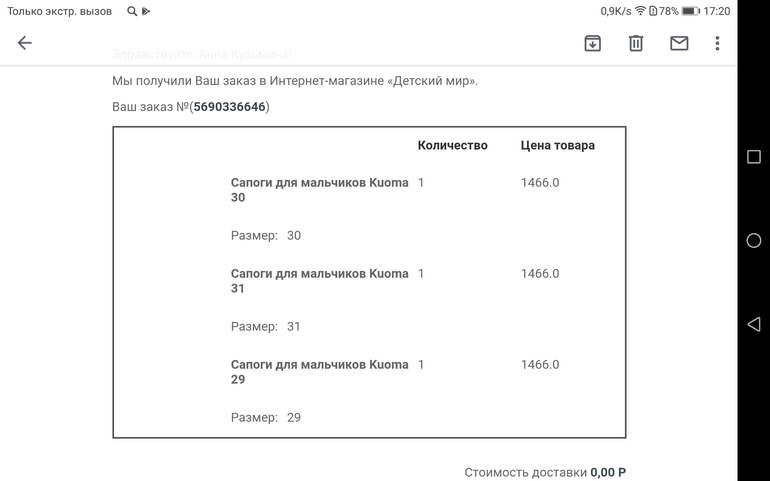770x481 pixels.
Task: Mark email as unread with envelope icon
Action: (x=679, y=43)
